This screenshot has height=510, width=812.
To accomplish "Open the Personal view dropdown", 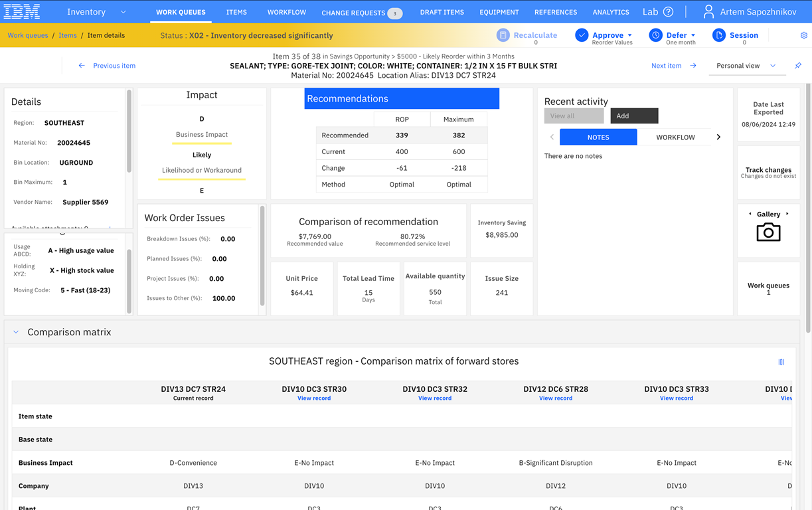I will click(746, 66).
